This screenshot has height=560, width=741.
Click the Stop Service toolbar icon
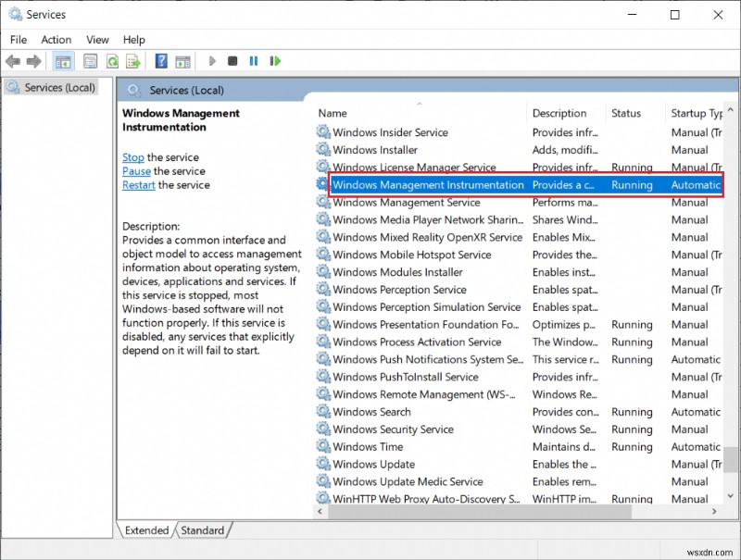232,61
